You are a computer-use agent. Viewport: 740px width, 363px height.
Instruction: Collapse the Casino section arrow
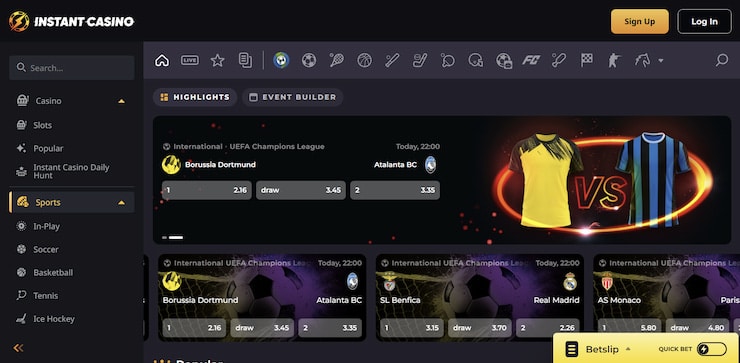pyautogui.click(x=122, y=101)
